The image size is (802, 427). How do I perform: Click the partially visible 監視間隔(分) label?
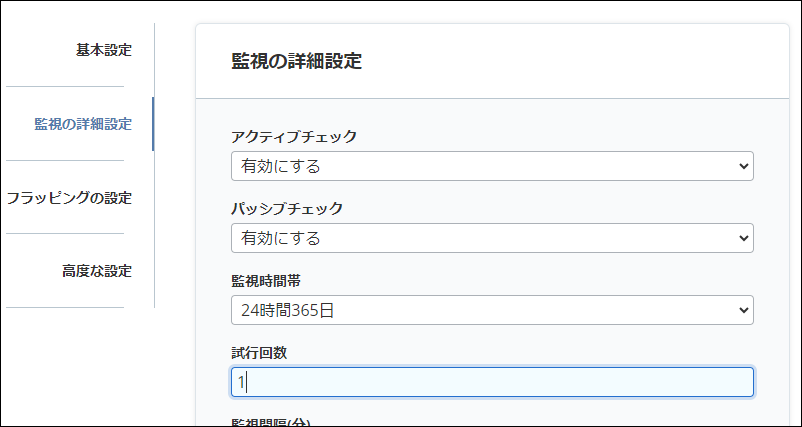tap(273, 421)
